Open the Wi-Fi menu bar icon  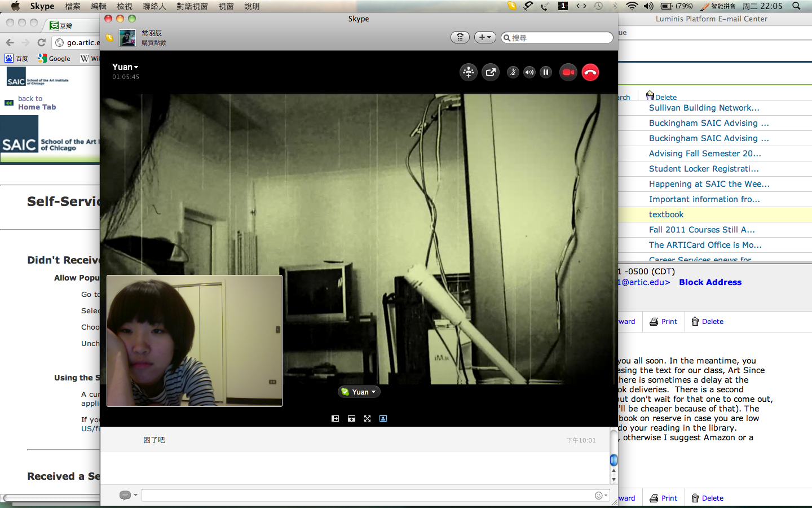pos(632,6)
